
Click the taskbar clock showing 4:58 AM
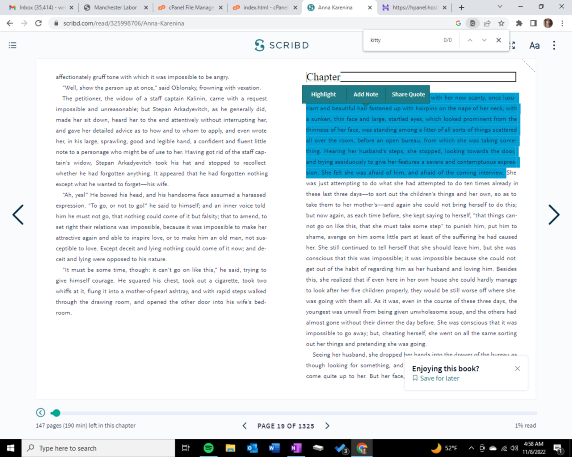(534, 448)
